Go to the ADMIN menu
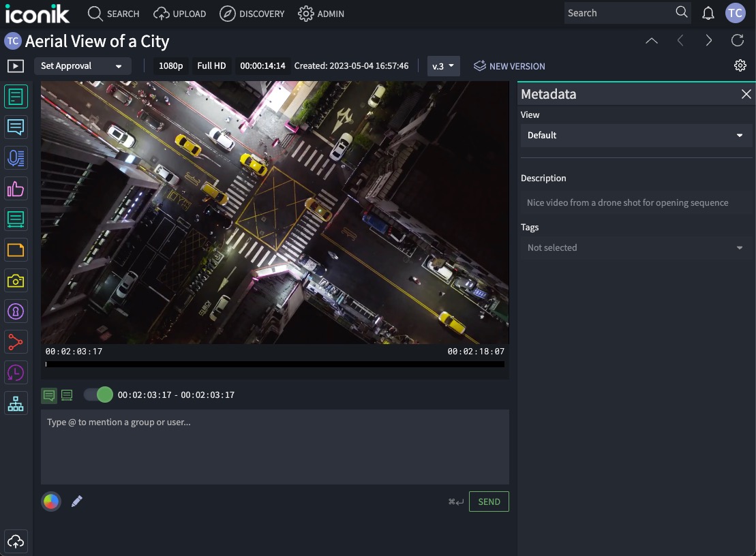 [321, 14]
